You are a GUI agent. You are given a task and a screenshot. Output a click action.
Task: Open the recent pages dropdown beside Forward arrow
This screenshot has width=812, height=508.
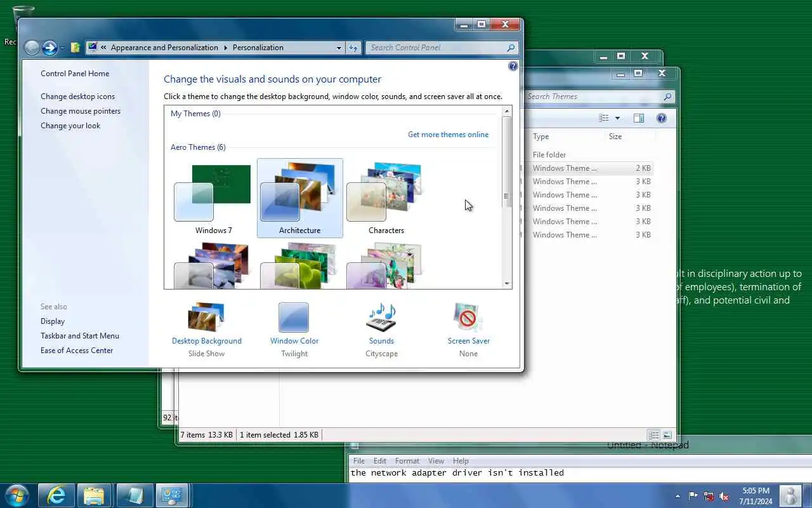[x=62, y=48]
